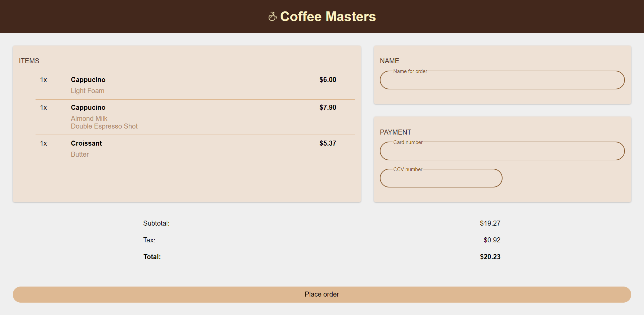
Task: Click the ITEMS panel heading
Action: (x=29, y=61)
